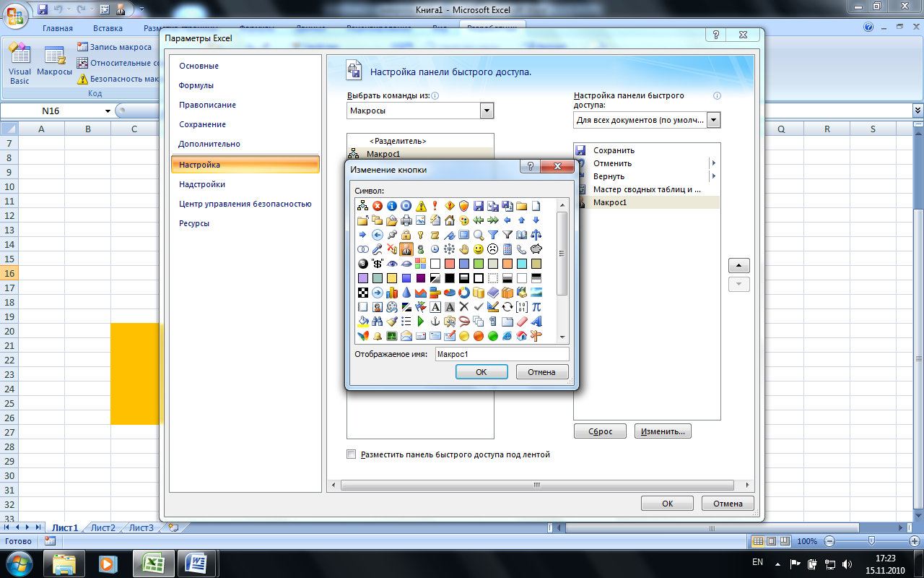This screenshot has height=578, width=924.
Task: Click Отмена in Параметры Excel dialog
Action: pos(728,504)
